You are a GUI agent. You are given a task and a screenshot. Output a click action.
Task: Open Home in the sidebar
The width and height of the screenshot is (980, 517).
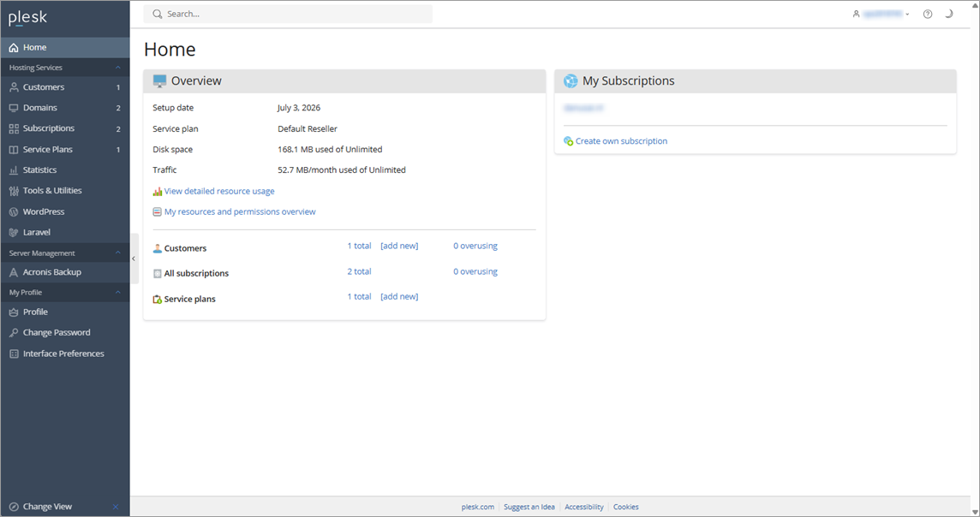click(65, 47)
